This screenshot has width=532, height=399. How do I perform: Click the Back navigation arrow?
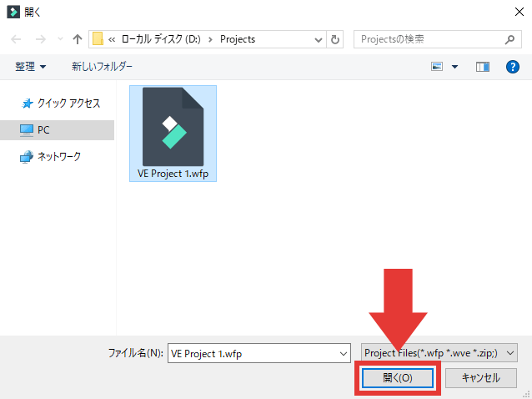[x=16, y=39]
